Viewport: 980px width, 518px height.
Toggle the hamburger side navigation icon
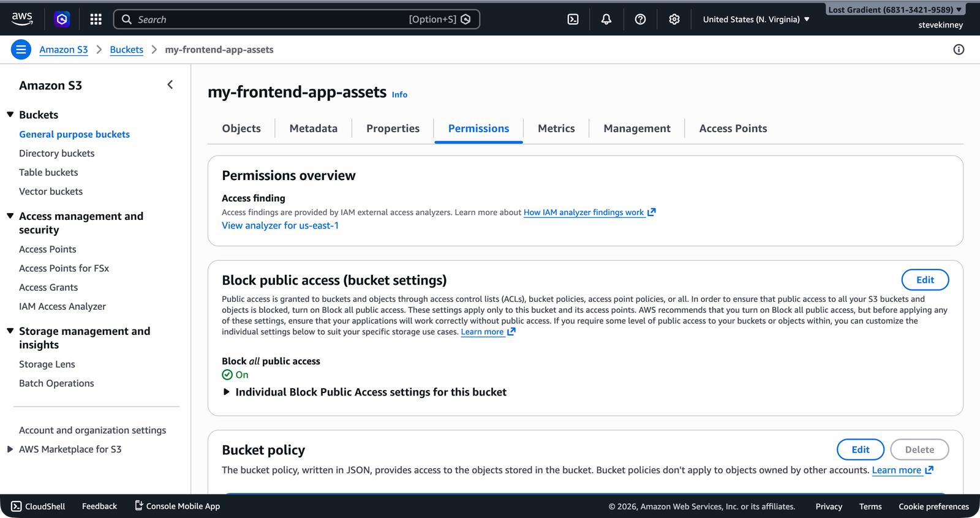pyautogui.click(x=21, y=50)
